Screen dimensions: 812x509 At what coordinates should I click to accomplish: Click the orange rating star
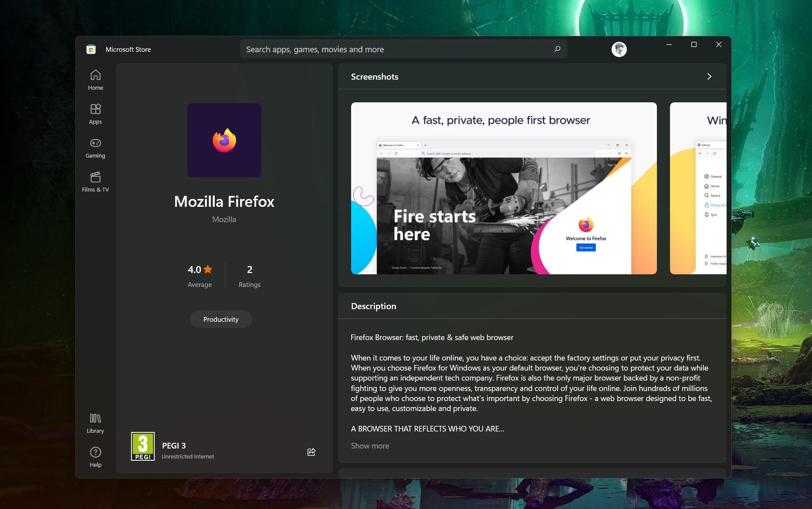pyautogui.click(x=208, y=269)
